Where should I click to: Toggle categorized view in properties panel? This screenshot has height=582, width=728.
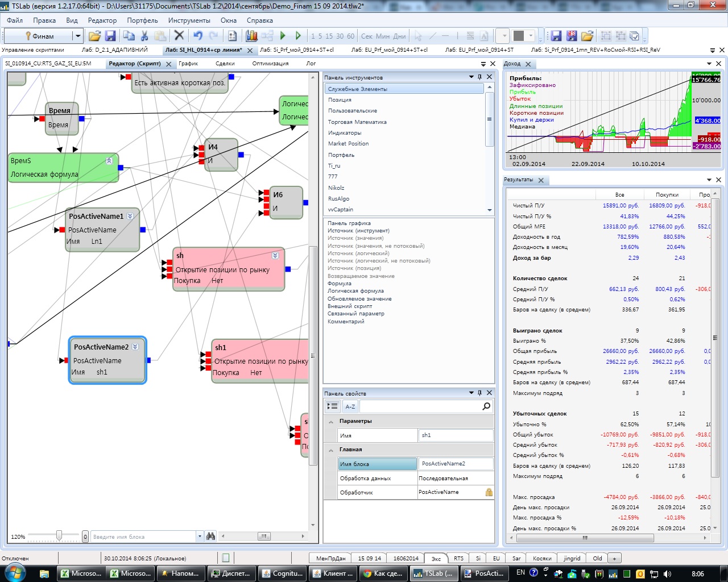pos(333,406)
